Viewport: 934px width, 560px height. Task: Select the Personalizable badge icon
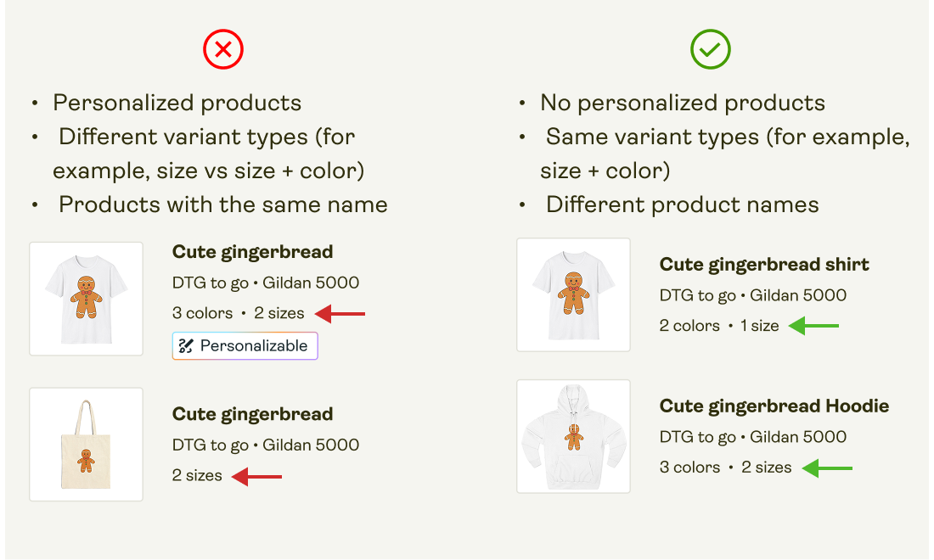click(x=186, y=345)
